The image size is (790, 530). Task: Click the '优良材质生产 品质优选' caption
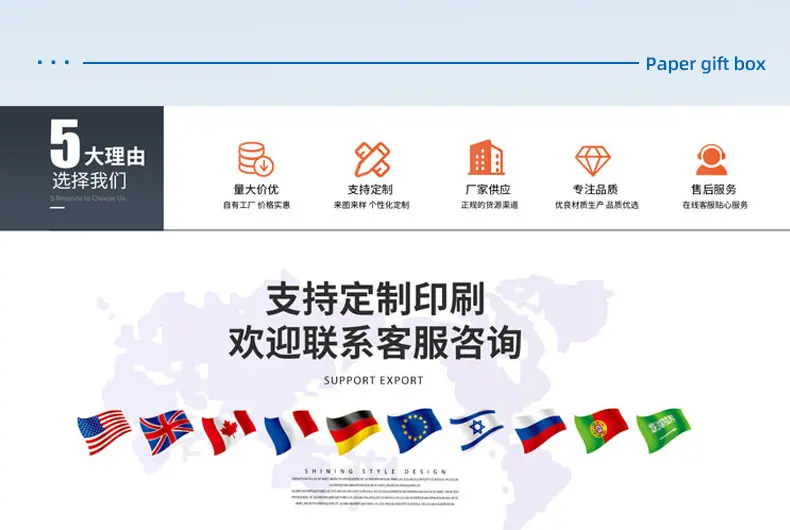[x=597, y=205]
